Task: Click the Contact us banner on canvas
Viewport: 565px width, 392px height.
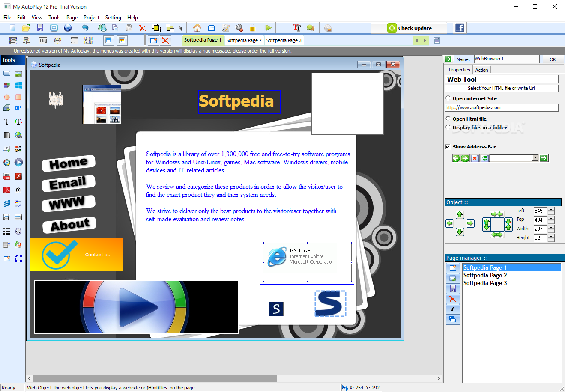Action: tap(76, 254)
